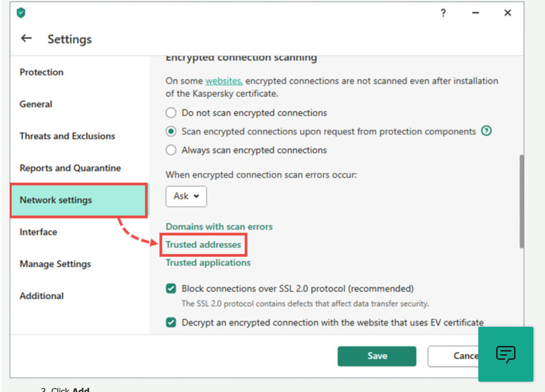The width and height of the screenshot is (545, 392).
Task: Switch to Threats and Exclusions section
Action: (67, 136)
